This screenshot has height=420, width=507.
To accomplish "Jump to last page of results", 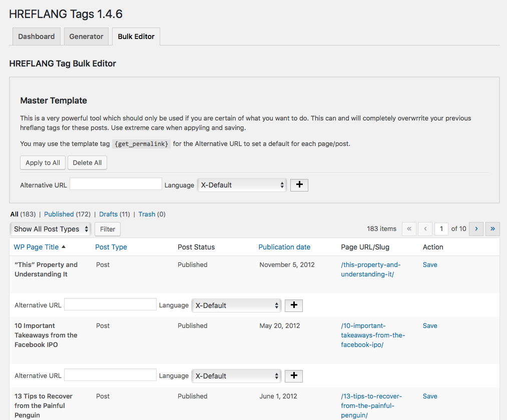I will pyautogui.click(x=492, y=228).
